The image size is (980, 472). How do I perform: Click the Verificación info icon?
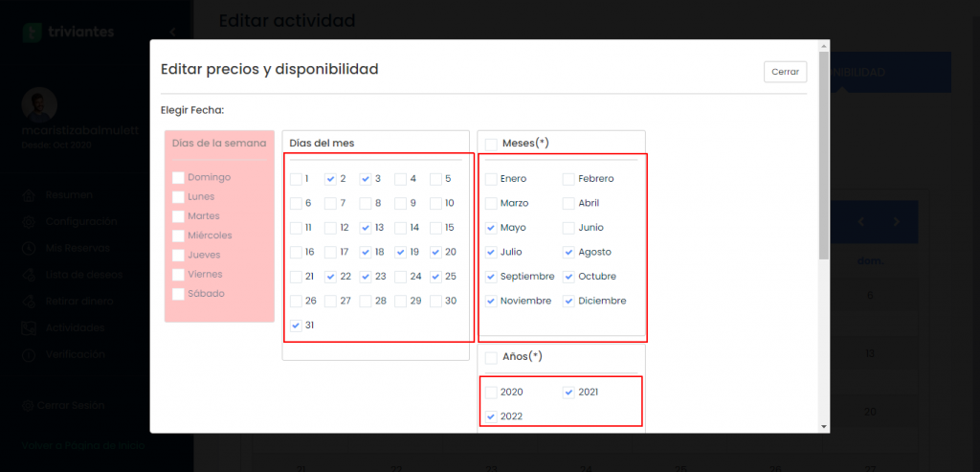coord(28,354)
